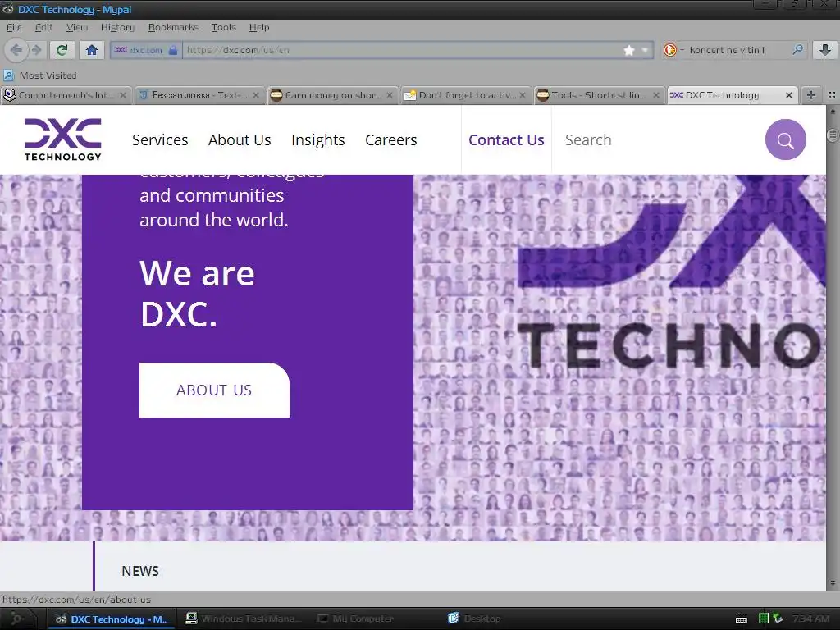Open the Bookmarks menu

click(x=173, y=27)
